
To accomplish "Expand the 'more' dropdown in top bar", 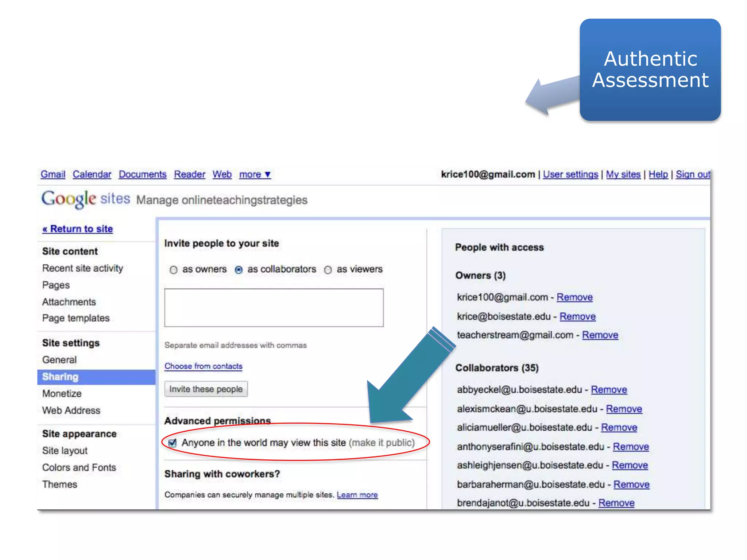I will pyautogui.click(x=255, y=175).
